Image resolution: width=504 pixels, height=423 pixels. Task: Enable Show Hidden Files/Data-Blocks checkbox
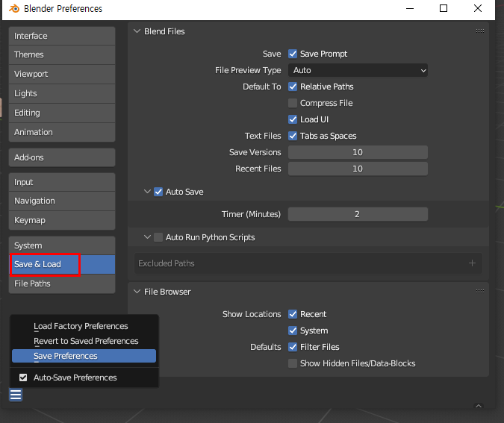click(x=293, y=363)
